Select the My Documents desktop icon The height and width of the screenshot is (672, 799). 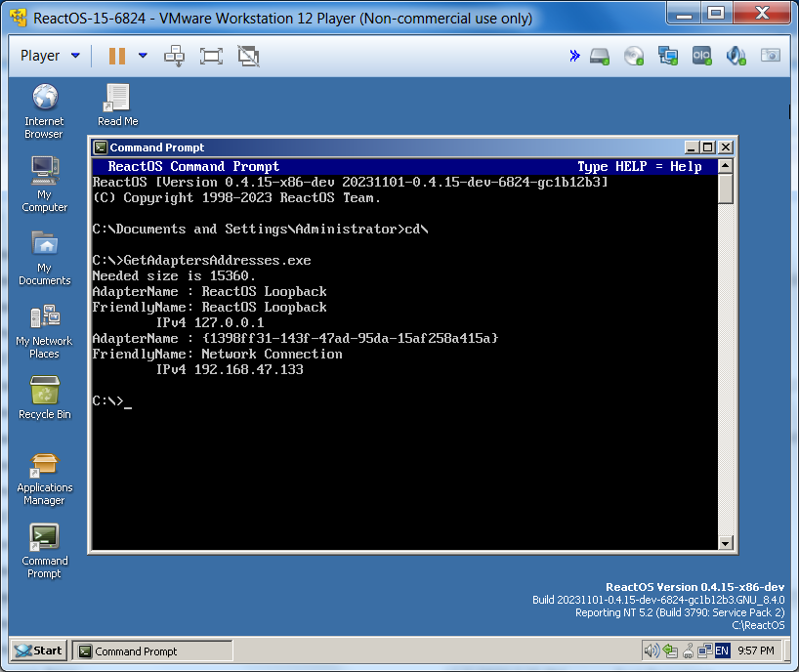(x=45, y=258)
